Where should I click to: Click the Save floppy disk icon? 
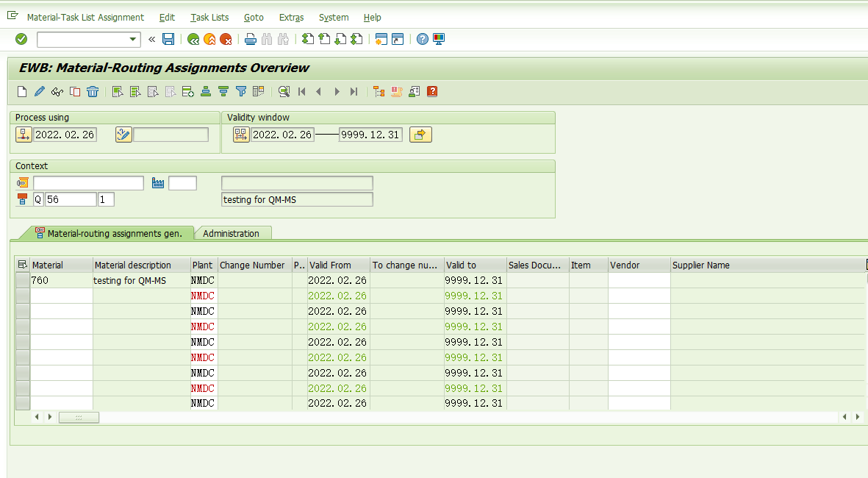(x=168, y=39)
